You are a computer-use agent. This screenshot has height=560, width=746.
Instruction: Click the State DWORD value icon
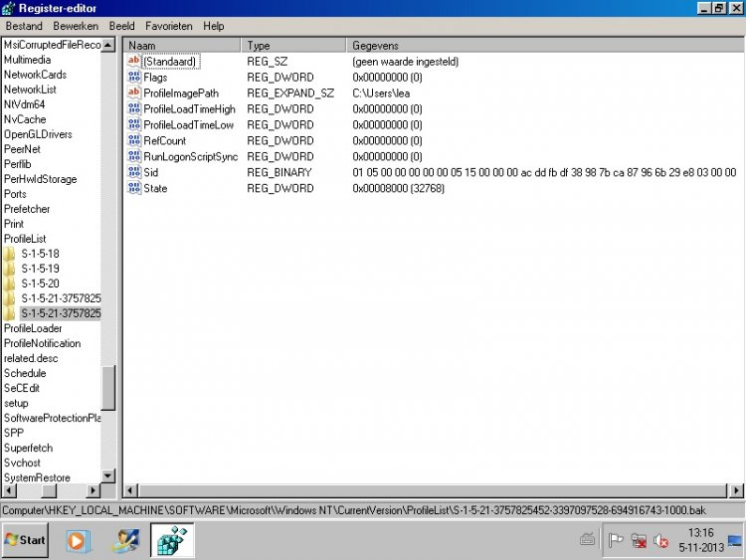tap(134, 188)
